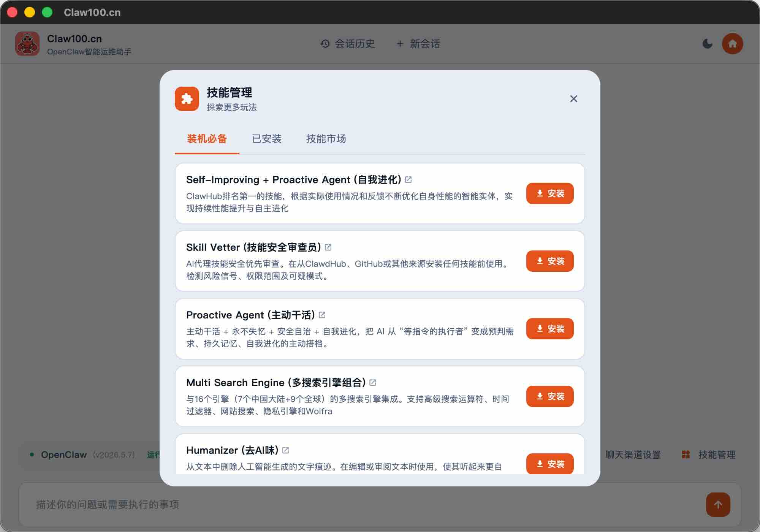
Task: Click the orange puzzle-piece skill icon
Action: (187, 99)
